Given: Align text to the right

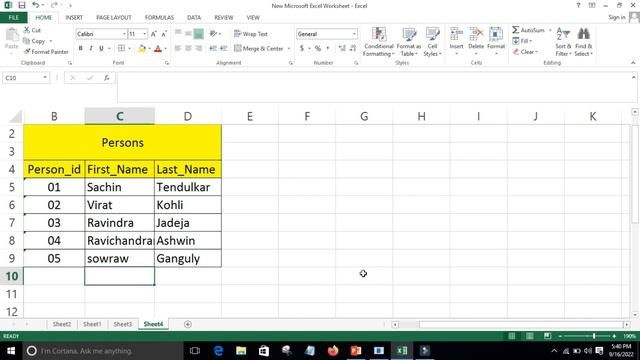Looking at the screenshot, I should (x=198, y=49).
